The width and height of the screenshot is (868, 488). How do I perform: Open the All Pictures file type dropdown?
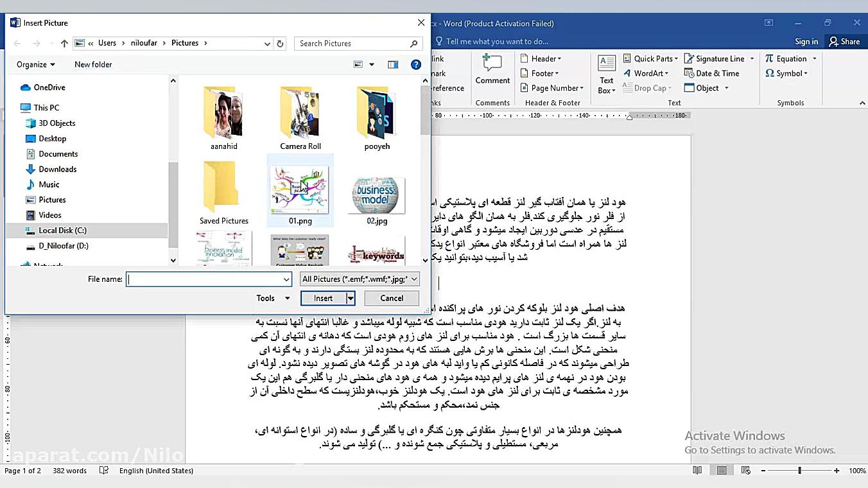pos(358,279)
